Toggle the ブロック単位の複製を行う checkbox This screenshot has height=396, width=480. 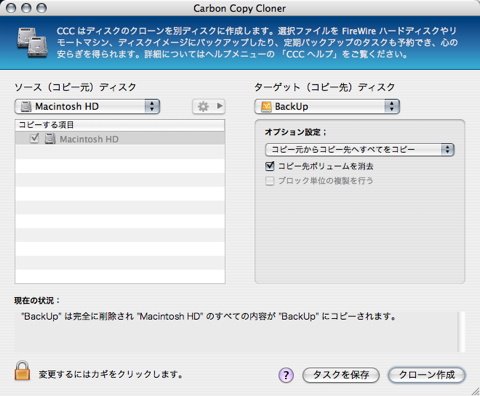point(269,181)
